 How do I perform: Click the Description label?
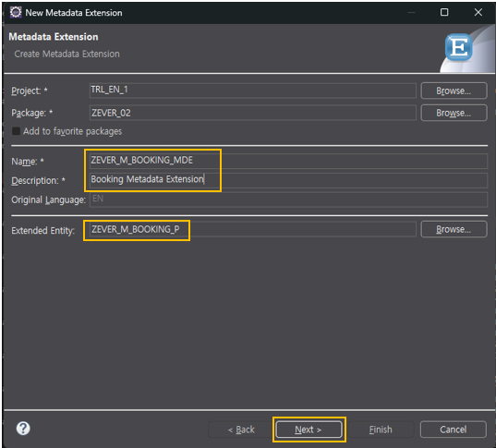(38, 181)
